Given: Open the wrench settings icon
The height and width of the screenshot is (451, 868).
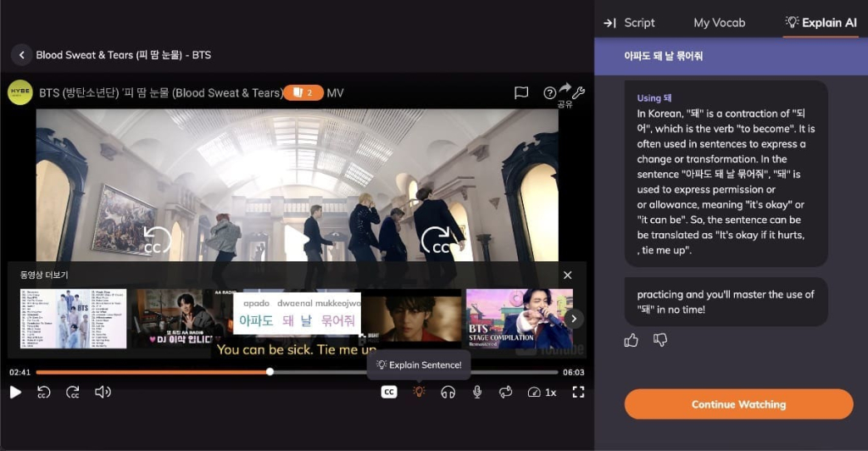Looking at the screenshot, I should 578,92.
